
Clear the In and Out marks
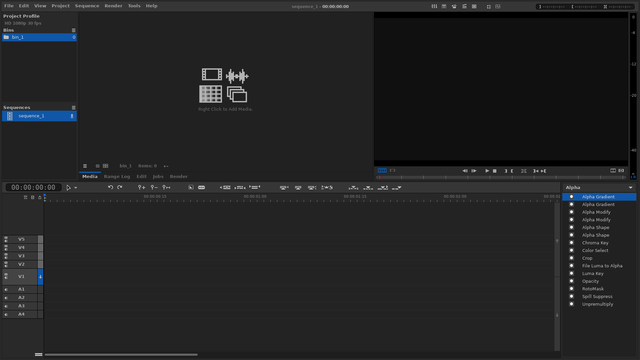(x=524, y=171)
